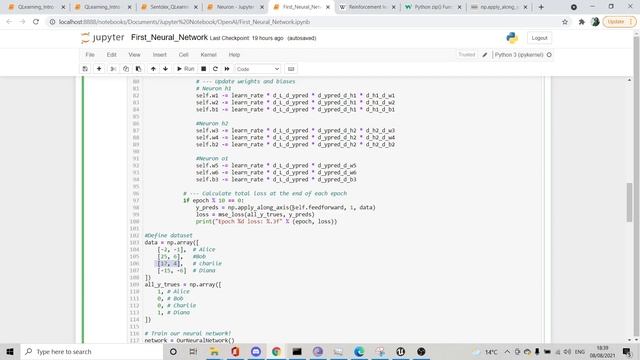Copy selected cells icon
The width and height of the screenshot is (640, 360).
[126, 69]
